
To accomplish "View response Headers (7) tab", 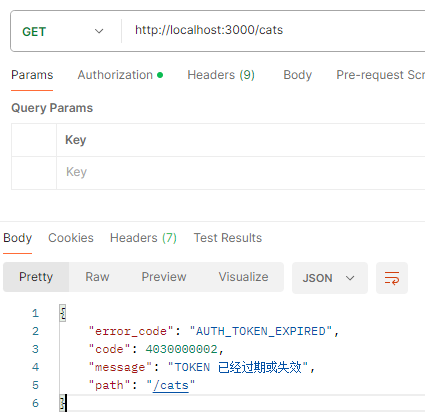I will [143, 238].
